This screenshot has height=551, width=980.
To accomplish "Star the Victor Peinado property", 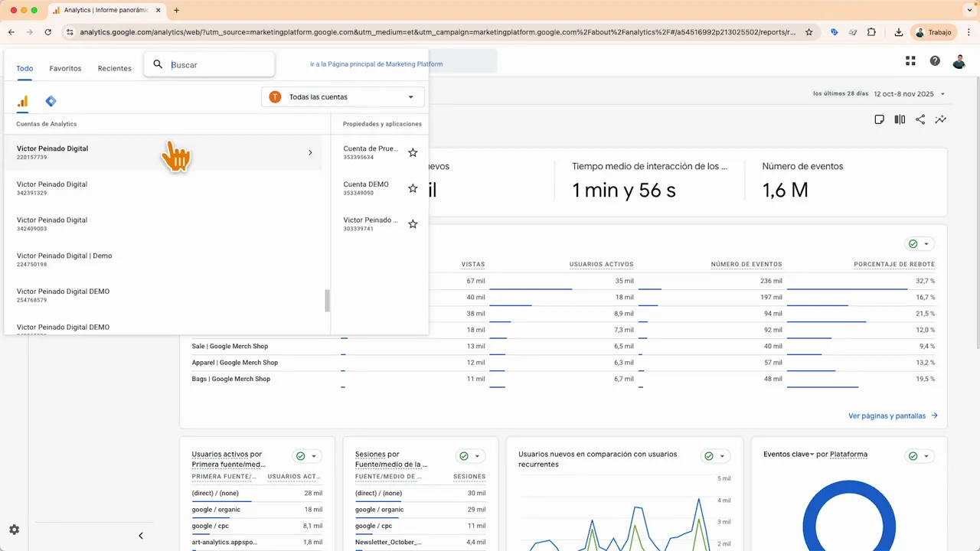I will pos(413,223).
